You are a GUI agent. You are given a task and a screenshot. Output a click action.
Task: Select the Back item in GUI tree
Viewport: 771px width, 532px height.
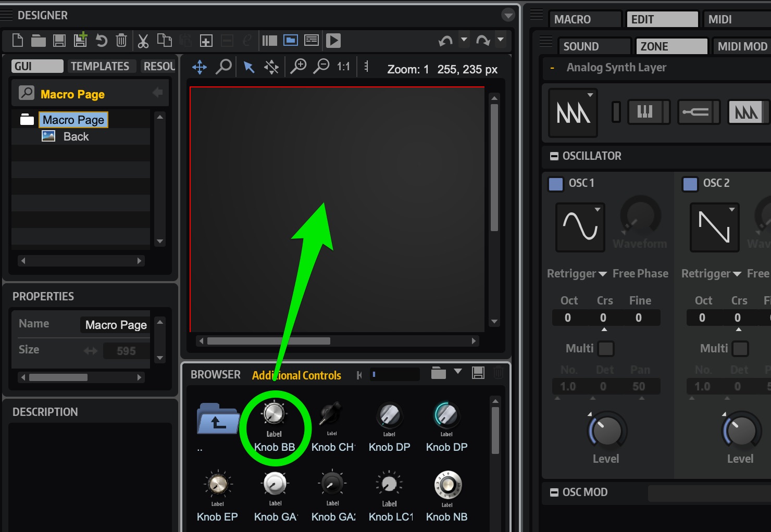[x=76, y=136]
